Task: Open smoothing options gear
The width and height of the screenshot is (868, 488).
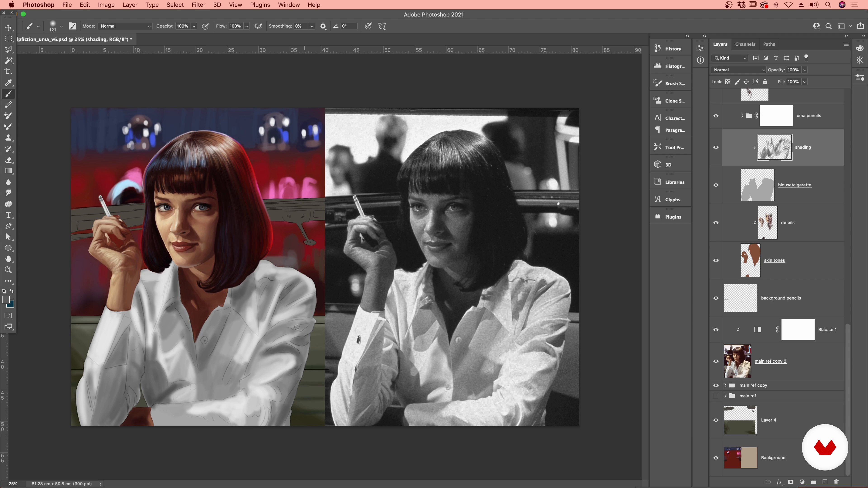Action: [323, 26]
